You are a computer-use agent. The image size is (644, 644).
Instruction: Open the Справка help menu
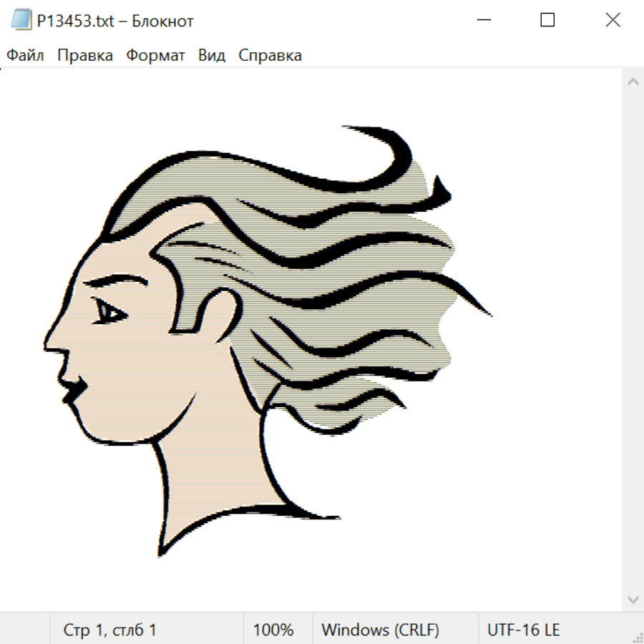[270, 56]
